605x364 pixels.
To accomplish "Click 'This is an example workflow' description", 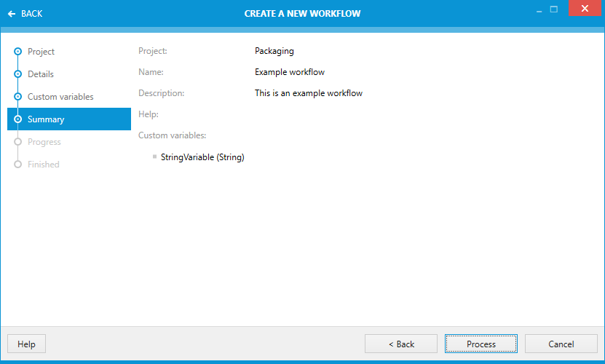I will 308,93.
